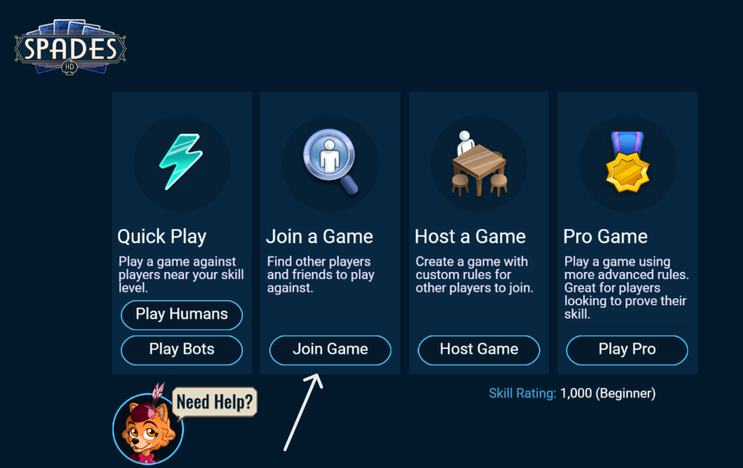This screenshot has width=743, height=468.
Task: Click the Create a game with custom rules text
Action: click(474, 275)
